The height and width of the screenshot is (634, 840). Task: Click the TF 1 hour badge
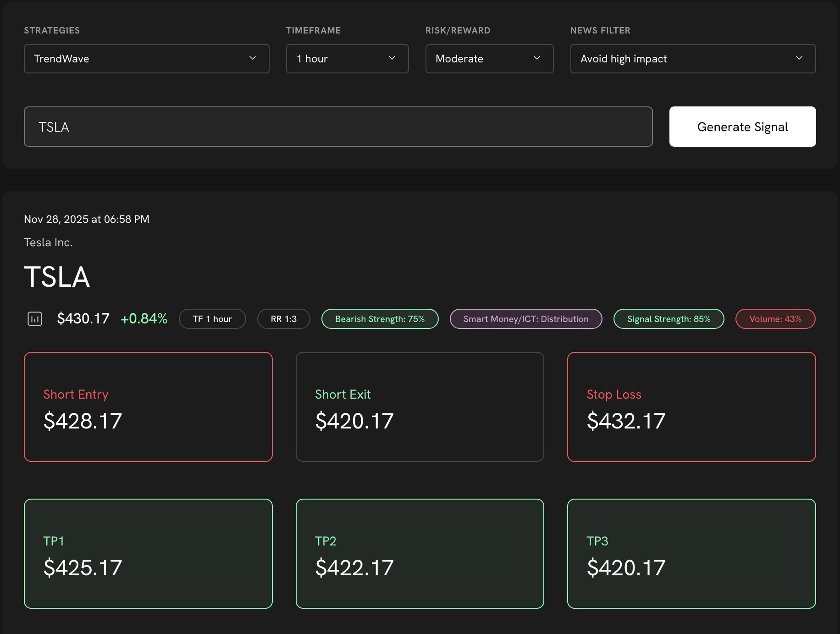(x=212, y=319)
